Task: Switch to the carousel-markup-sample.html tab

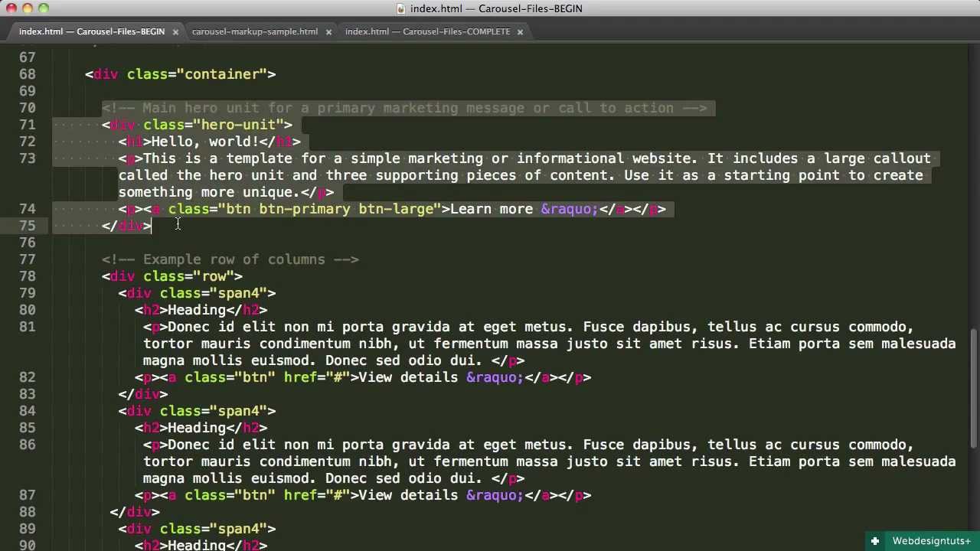Action: pos(254,31)
